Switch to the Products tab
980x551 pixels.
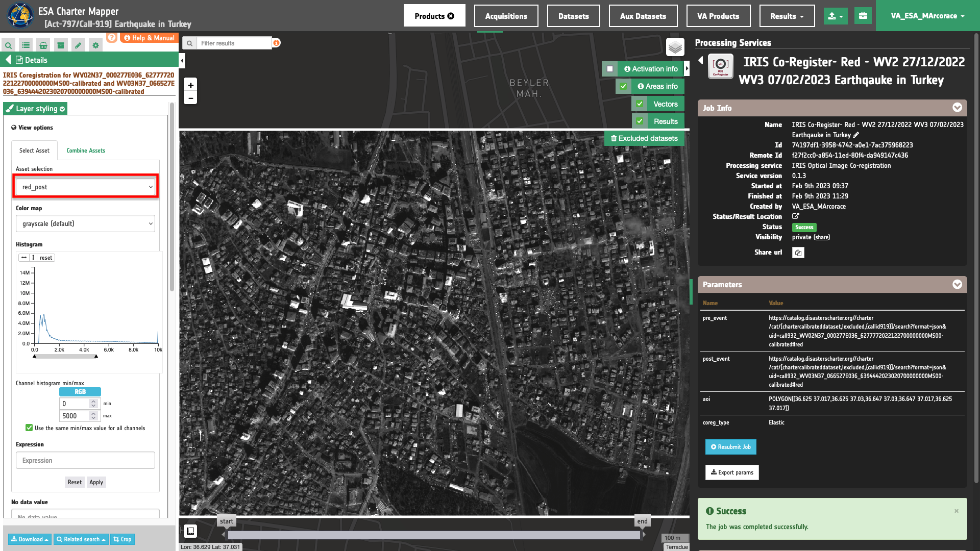434,16
